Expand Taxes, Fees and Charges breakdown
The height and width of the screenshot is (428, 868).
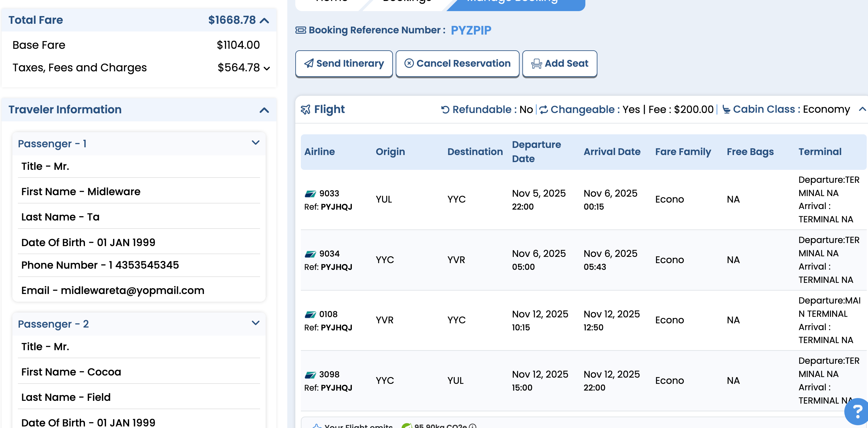pyautogui.click(x=267, y=68)
